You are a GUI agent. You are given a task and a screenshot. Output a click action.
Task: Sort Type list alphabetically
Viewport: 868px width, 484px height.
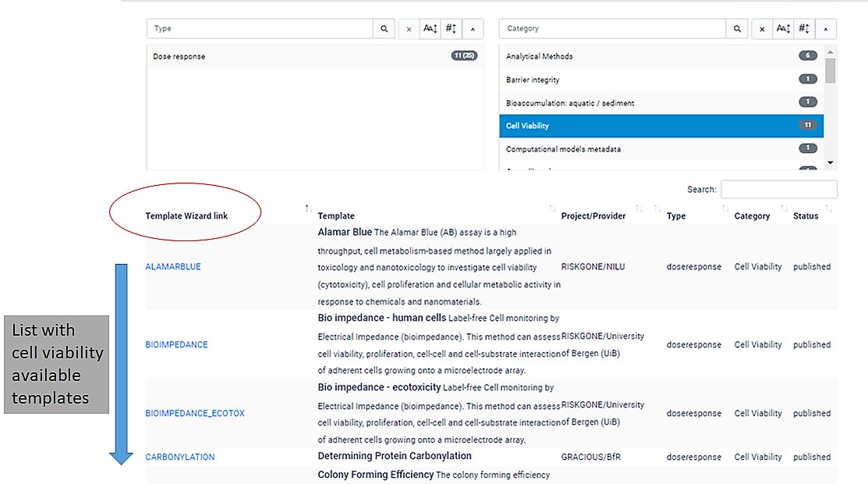[x=430, y=29]
